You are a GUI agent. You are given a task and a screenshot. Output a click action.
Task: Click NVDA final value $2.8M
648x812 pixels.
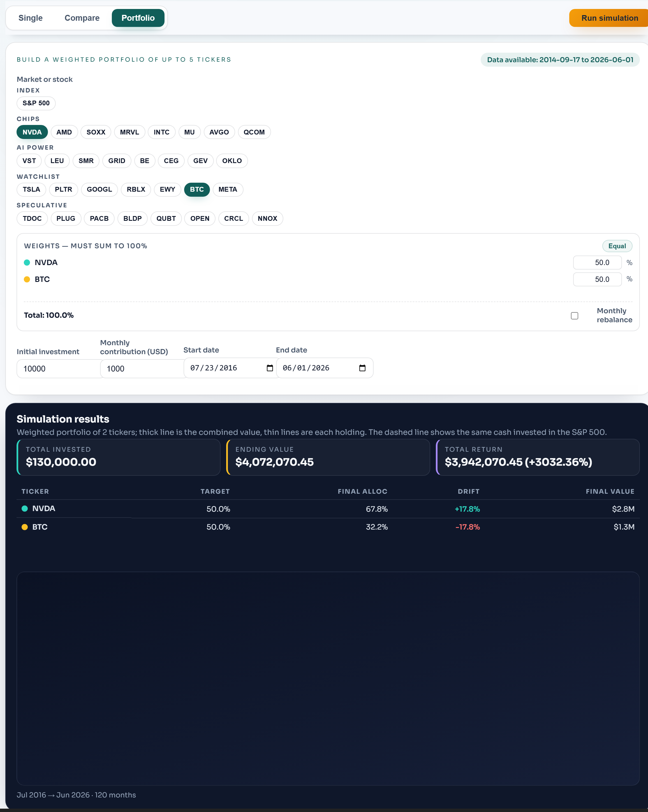(623, 509)
